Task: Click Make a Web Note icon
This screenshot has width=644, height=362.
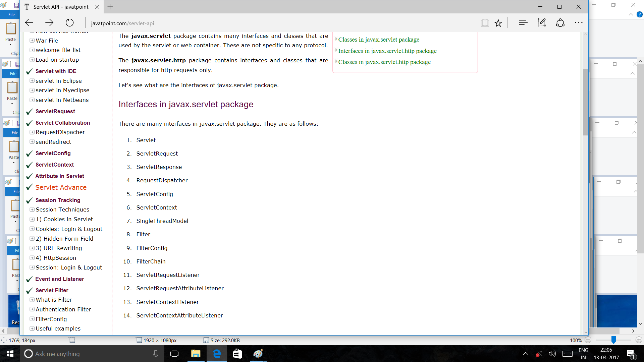Action: 541,23
